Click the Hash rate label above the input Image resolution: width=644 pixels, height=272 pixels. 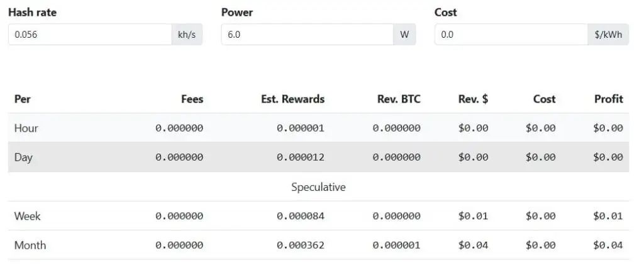(x=32, y=12)
